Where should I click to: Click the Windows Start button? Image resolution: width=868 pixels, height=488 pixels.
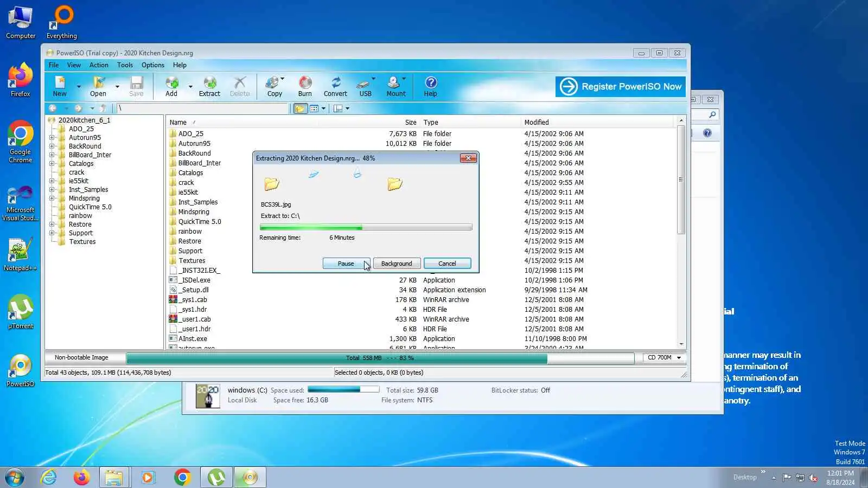[15, 477]
